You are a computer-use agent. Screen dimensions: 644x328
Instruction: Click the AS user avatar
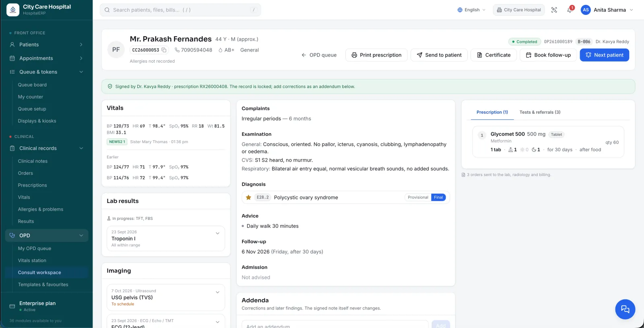[586, 10]
